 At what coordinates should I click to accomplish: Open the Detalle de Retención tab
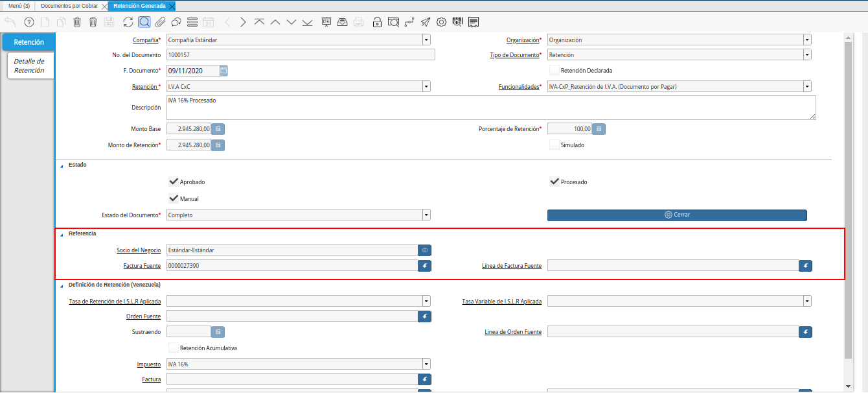pyautogui.click(x=29, y=65)
